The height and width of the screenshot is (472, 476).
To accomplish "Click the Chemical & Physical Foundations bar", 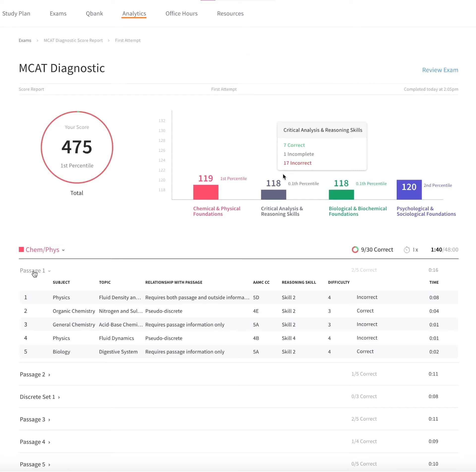I will click(x=206, y=192).
